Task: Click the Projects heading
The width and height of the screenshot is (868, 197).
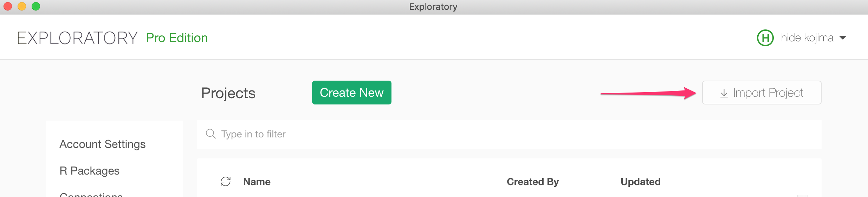Action: [228, 93]
